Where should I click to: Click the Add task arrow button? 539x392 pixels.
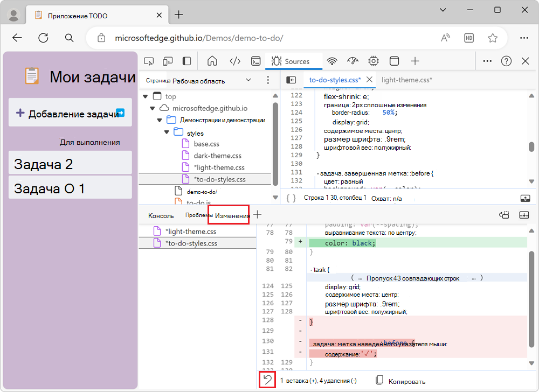(120, 112)
